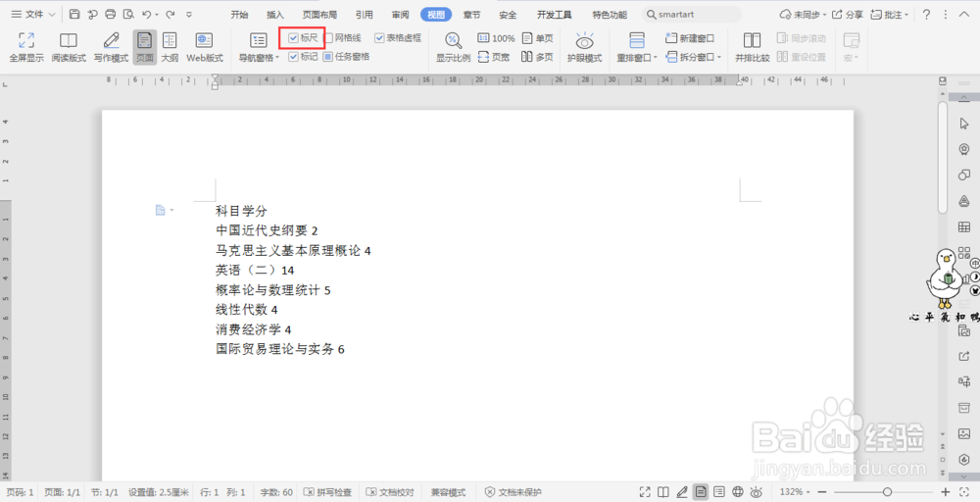
Task: Collapse the ribbon with the top-right chevron
Action: click(964, 14)
